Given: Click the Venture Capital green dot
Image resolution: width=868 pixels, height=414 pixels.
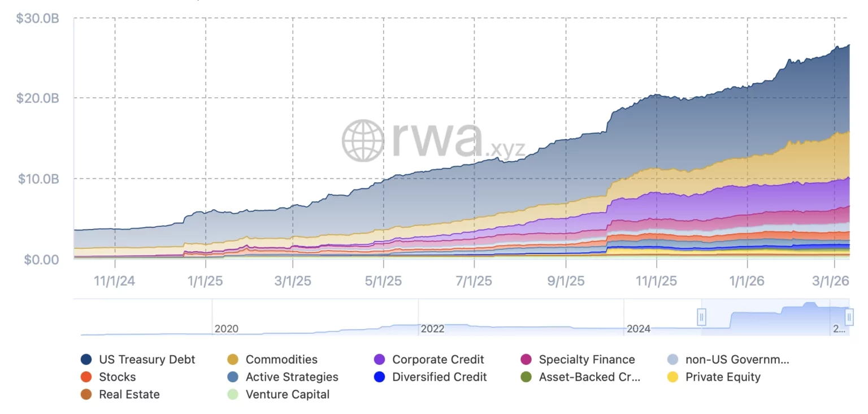Looking at the screenshot, I should [x=233, y=395].
